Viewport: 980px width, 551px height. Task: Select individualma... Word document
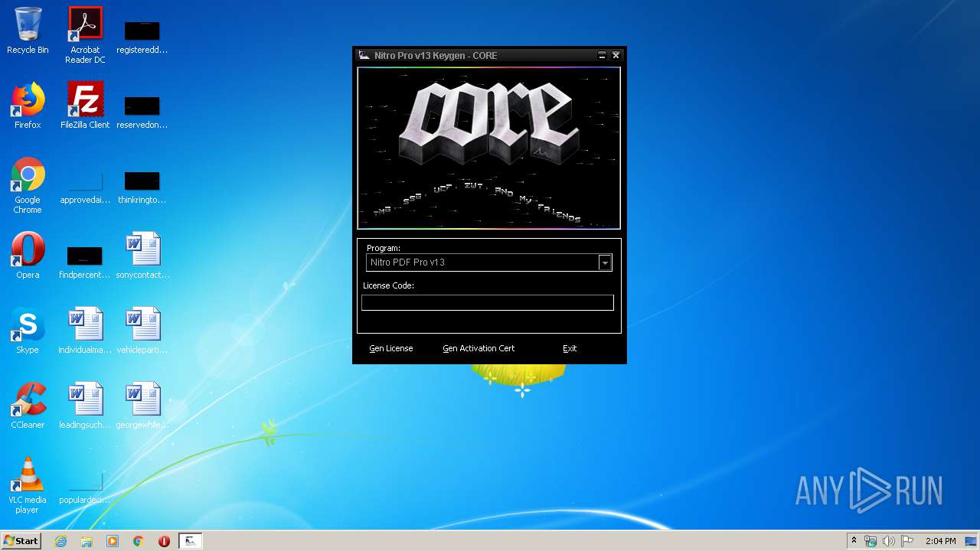[85, 331]
